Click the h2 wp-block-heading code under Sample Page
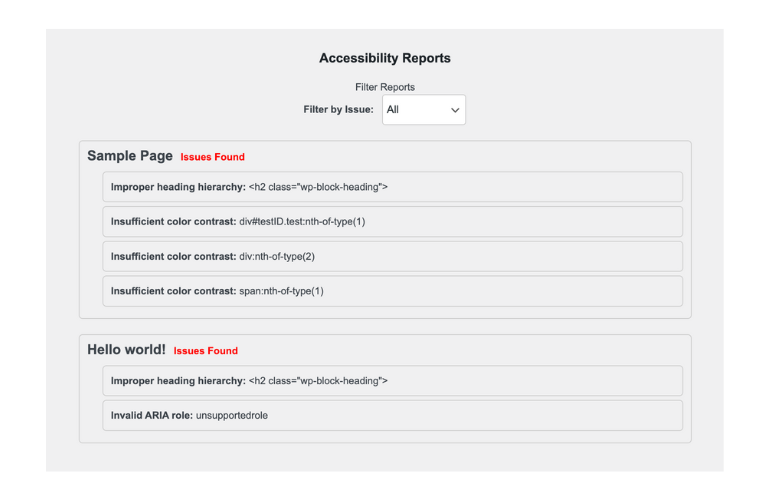Viewport: 770px width, 500px height. point(318,187)
